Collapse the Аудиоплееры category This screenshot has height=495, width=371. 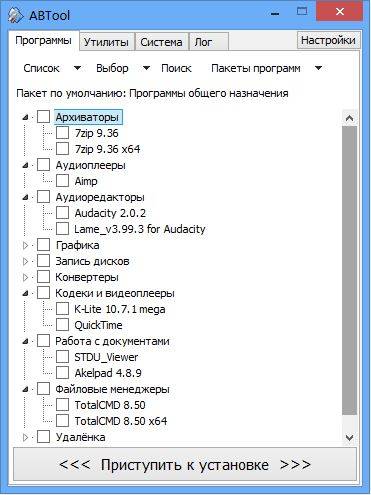pos(25,165)
